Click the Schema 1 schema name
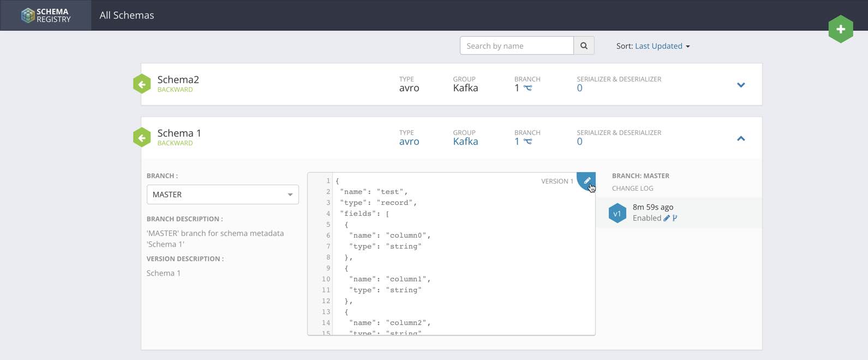 (179, 133)
